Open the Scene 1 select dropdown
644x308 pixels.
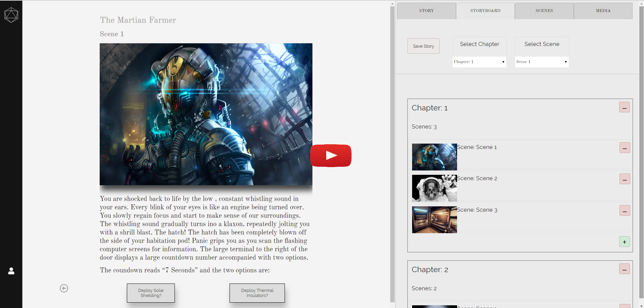click(x=542, y=62)
